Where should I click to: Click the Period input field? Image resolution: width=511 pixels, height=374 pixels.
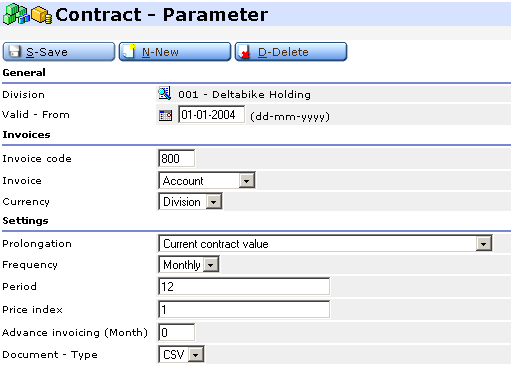pos(244,287)
